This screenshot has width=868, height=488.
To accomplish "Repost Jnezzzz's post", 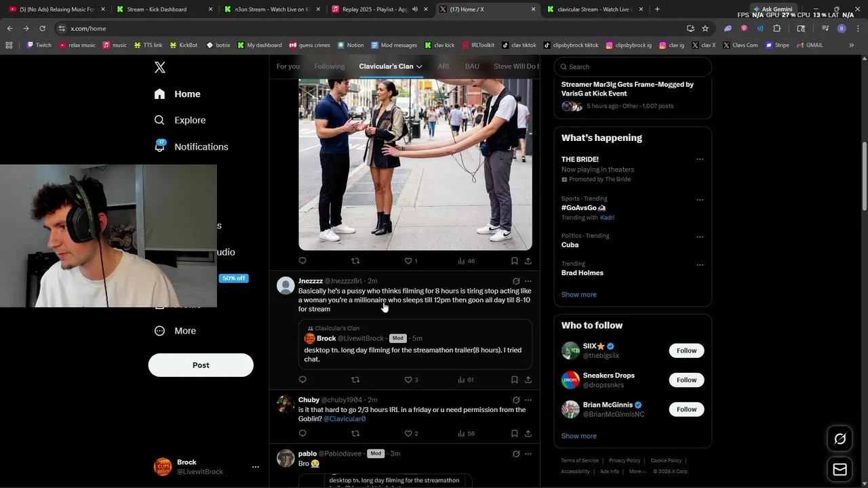I will point(355,380).
